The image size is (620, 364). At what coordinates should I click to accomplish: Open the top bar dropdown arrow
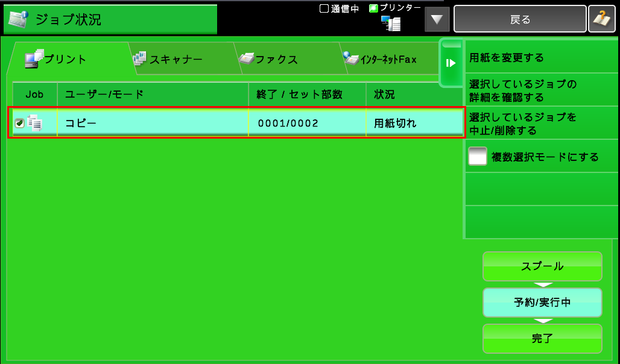[437, 19]
